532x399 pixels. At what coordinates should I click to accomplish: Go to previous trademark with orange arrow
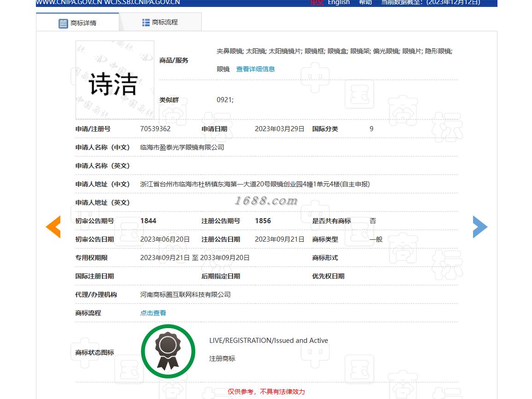(53, 227)
